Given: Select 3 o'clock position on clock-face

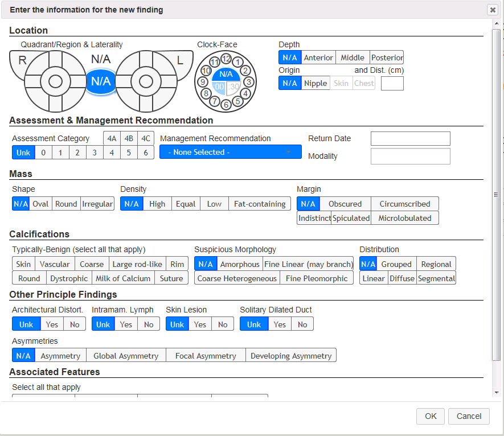Looking at the screenshot, I should point(249,81).
